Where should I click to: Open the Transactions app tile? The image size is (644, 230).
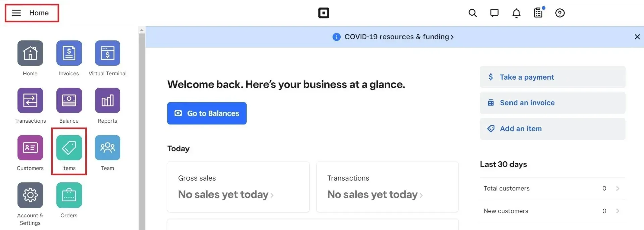[30, 100]
